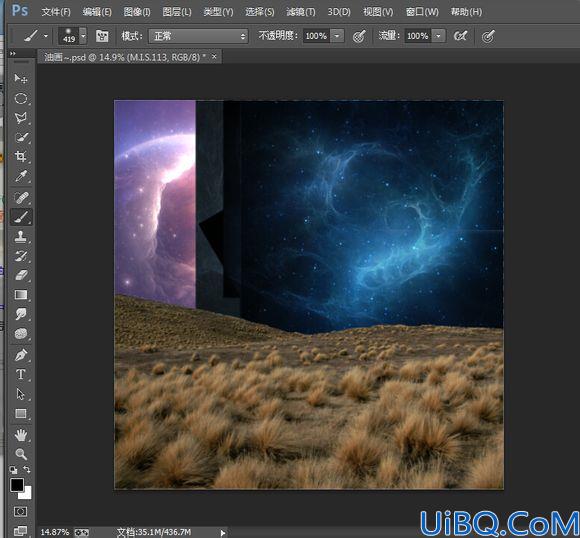580x538 pixels.
Task: Select the Pen tool
Action: pos(20,355)
